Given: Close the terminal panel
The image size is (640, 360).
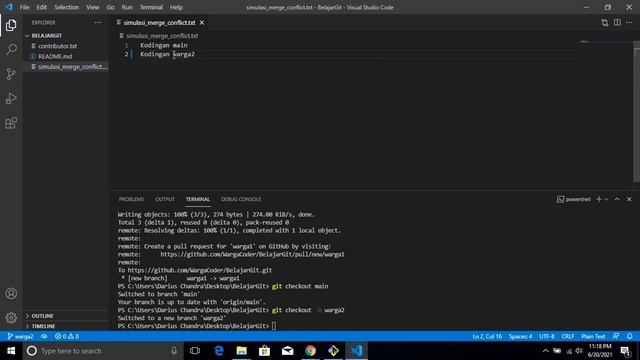Looking at the screenshot, I should click(x=629, y=199).
